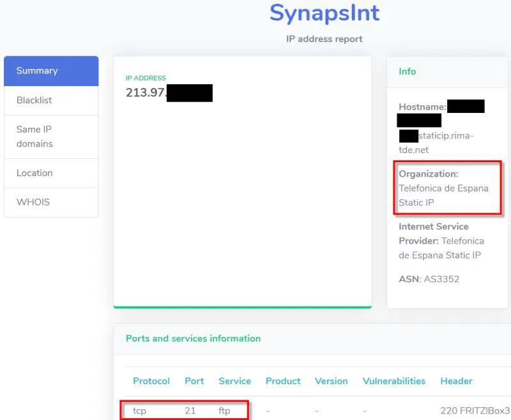
Task: Click the ASN AS3352 entry
Action: (x=429, y=279)
